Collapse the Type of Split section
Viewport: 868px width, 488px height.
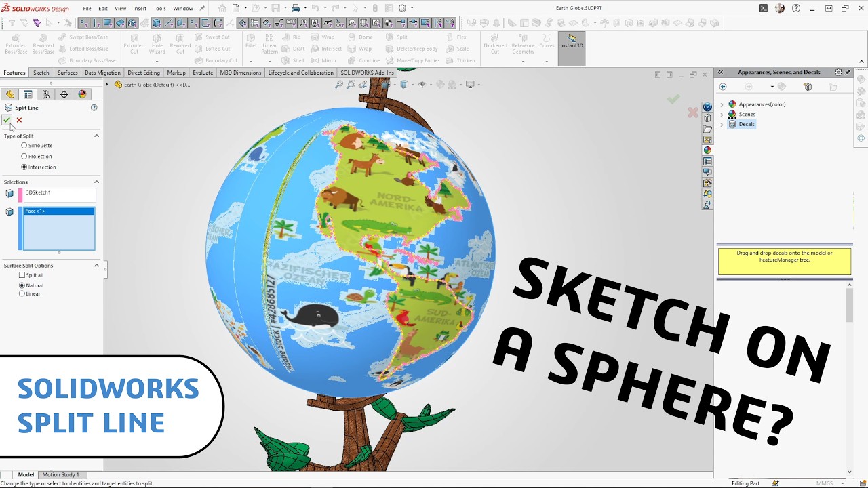click(x=96, y=136)
